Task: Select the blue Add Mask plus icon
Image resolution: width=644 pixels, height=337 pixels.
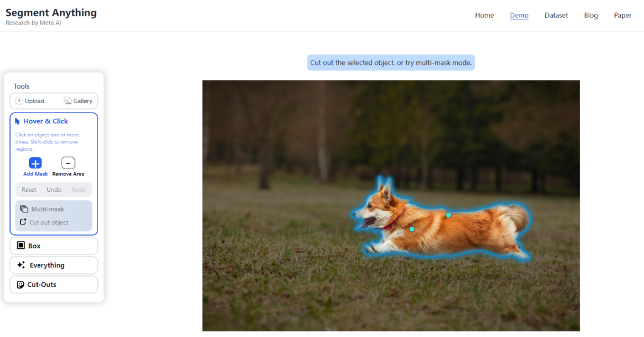Action: tap(35, 163)
